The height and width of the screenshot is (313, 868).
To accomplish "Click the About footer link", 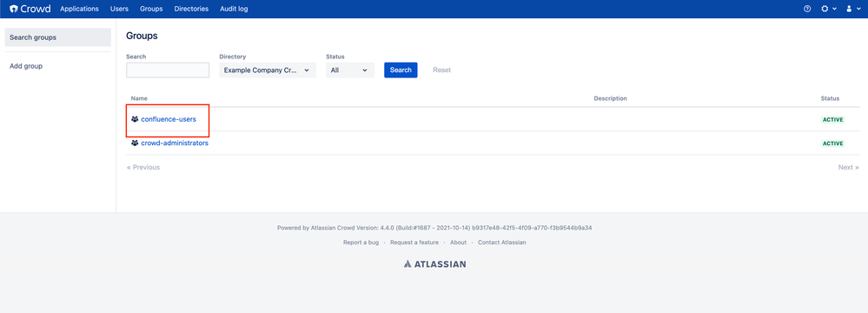I will pos(459,243).
